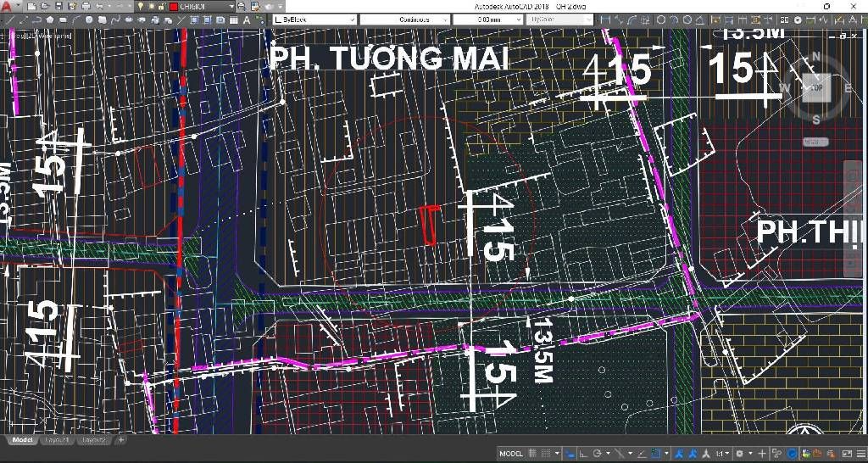Open status bar Customization menu icon
The height and width of the screenshot is (463, 868).
pyautogui.click(x=861, y=454)
